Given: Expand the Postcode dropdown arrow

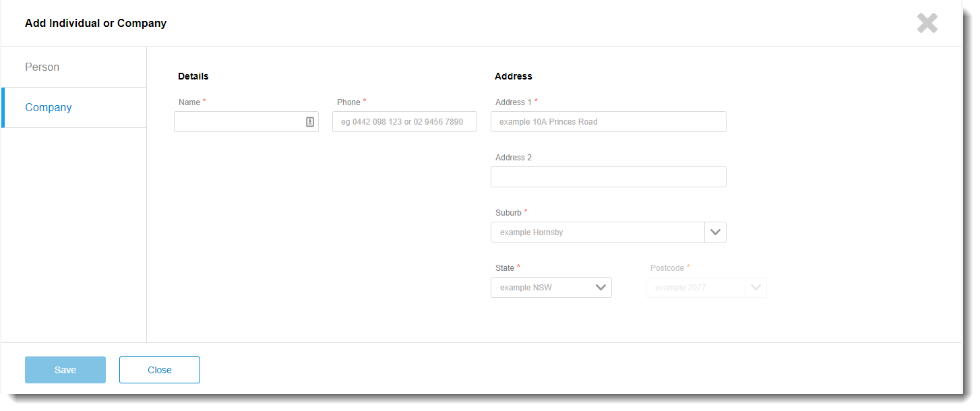Looking at the screenshot, I should coord(756,288).
